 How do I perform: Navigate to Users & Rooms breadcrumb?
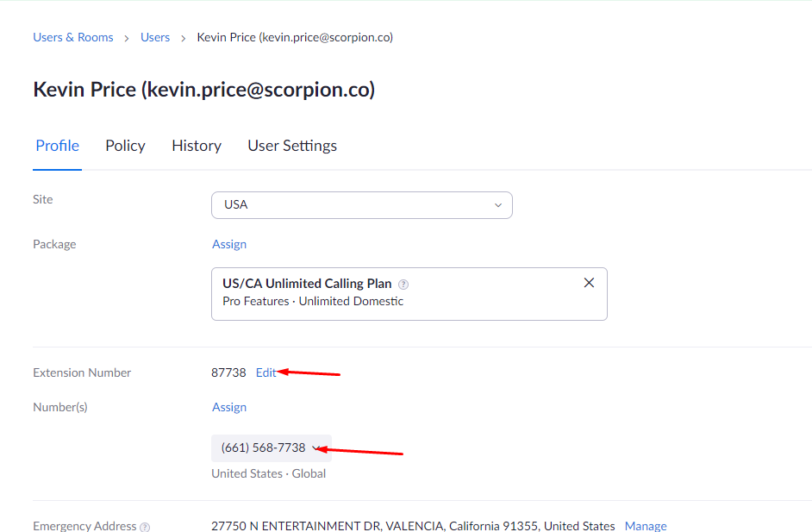[x=73, y=37]
